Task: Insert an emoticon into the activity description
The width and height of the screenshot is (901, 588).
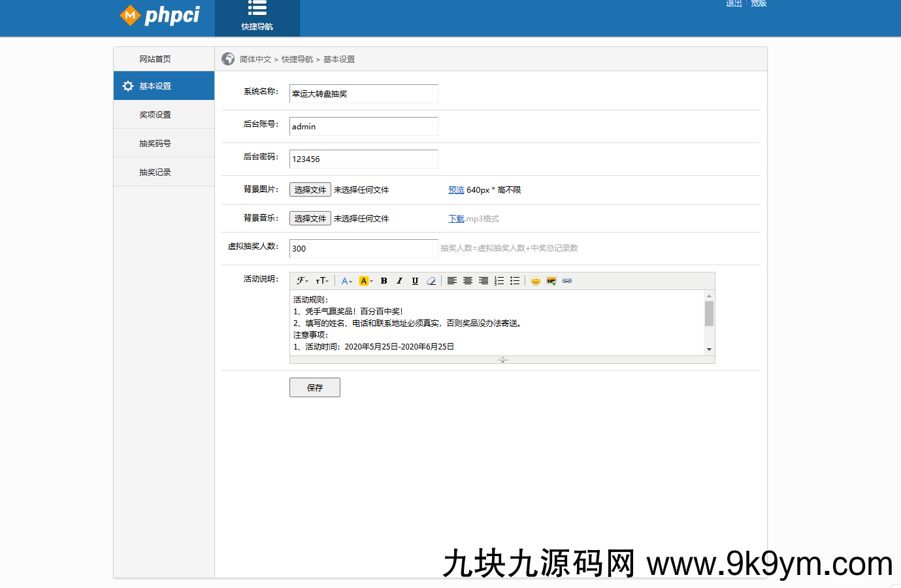Action: [536, 280]
